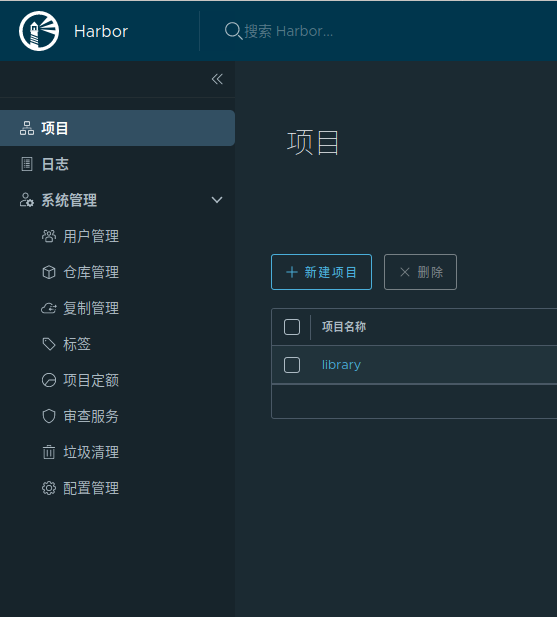Click the 垃圾清理 trash icon
Image resolution: width=557 pixels, height=617 pixels.
49,452
